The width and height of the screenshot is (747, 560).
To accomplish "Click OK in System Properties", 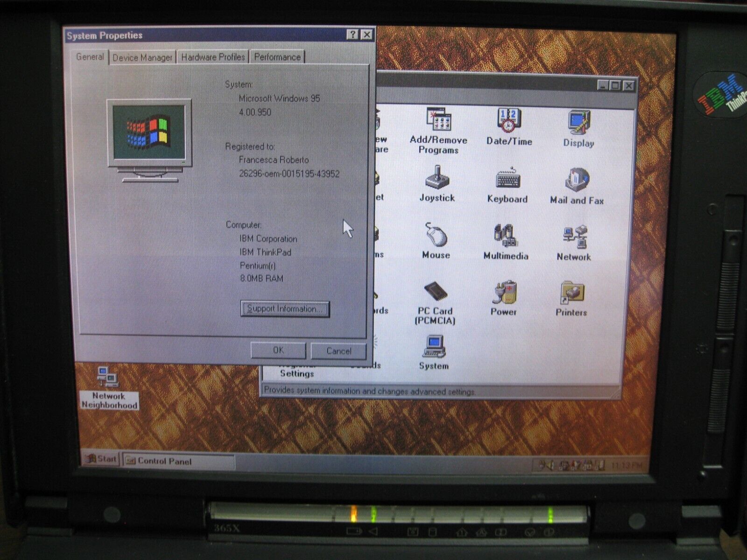I will point(278,350).
